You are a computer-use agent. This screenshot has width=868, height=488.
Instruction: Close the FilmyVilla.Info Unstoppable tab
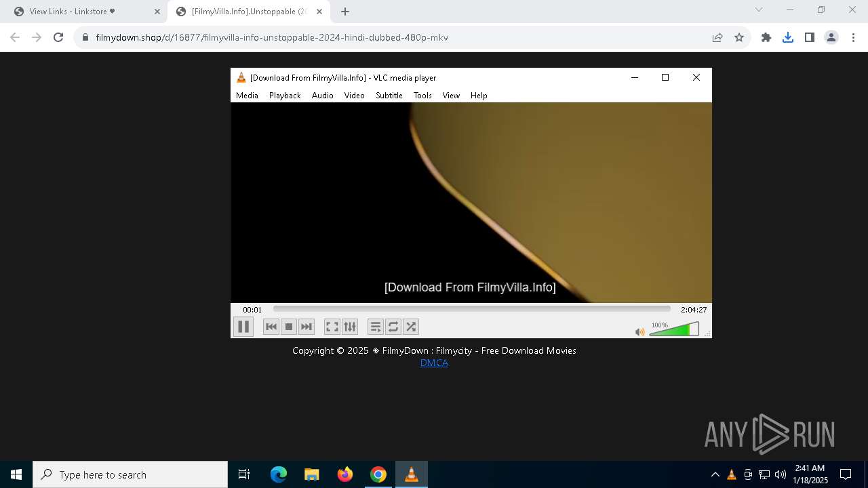(x=319, y=12)
